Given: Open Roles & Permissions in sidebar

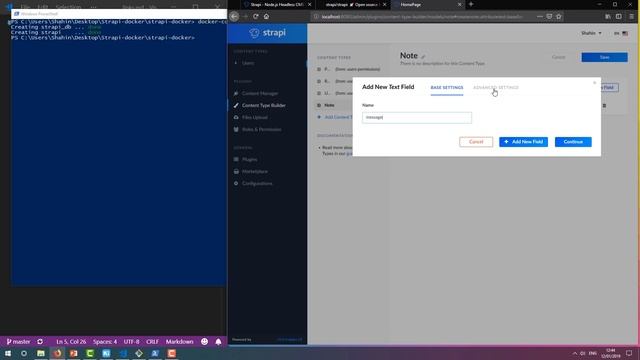Looking at the screenshot, I should [x=261, y=129].
